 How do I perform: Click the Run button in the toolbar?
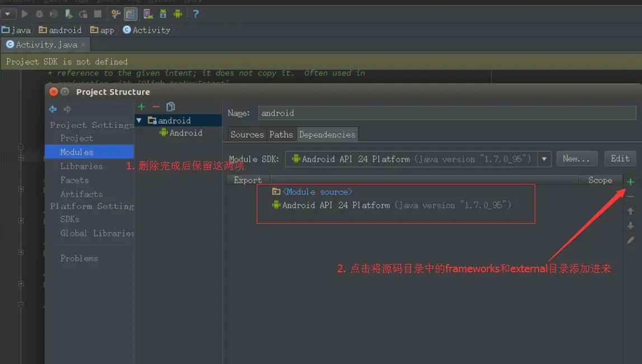[25, 14]
